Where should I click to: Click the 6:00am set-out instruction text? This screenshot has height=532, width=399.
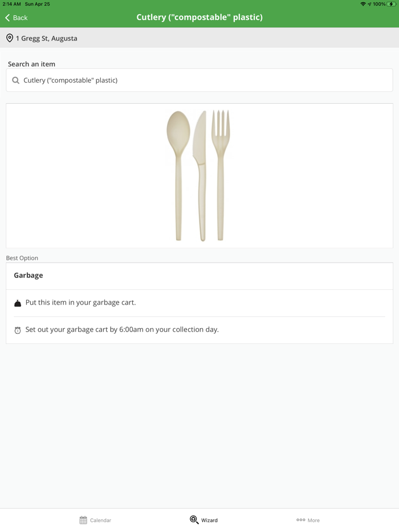point(122,329)
